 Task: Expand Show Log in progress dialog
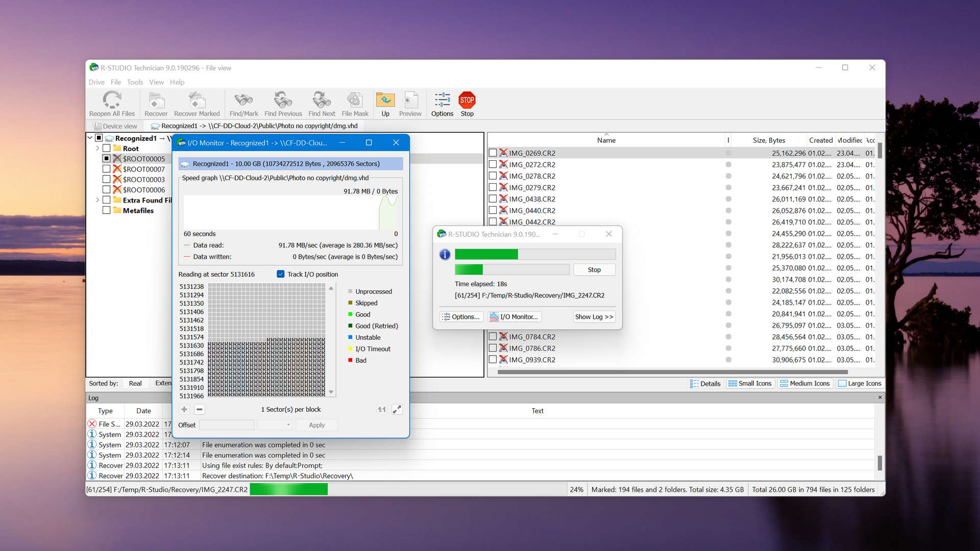coord(594,317)
